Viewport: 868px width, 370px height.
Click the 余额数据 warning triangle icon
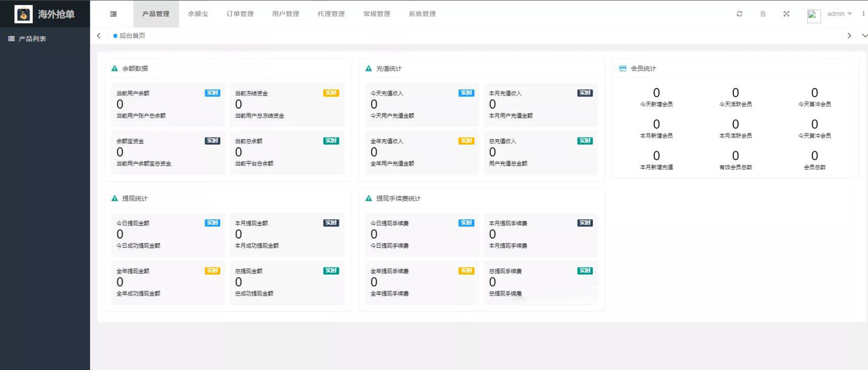[x=115, y=69]
